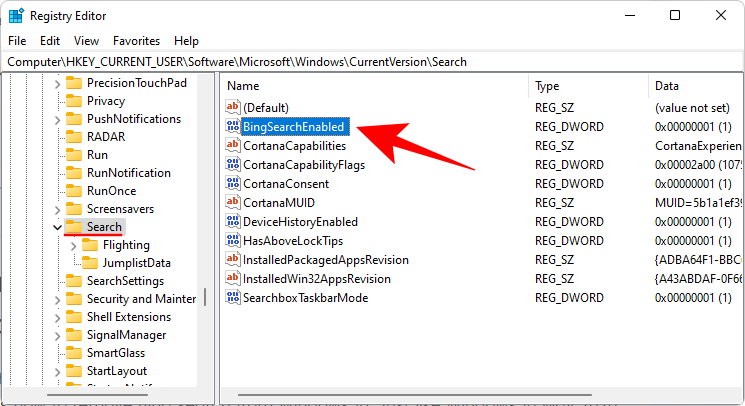The image size is (745, 406).
Task: Expand the PrecisionTouchPad key
Action: [x=56, y=83]
